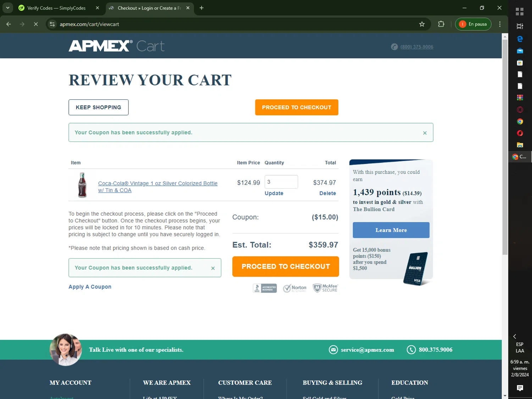The height and width of the screenshot is (399, 532).
Task: Click the phone icon beside 800.375.9006
Action: tap(411, 350)
